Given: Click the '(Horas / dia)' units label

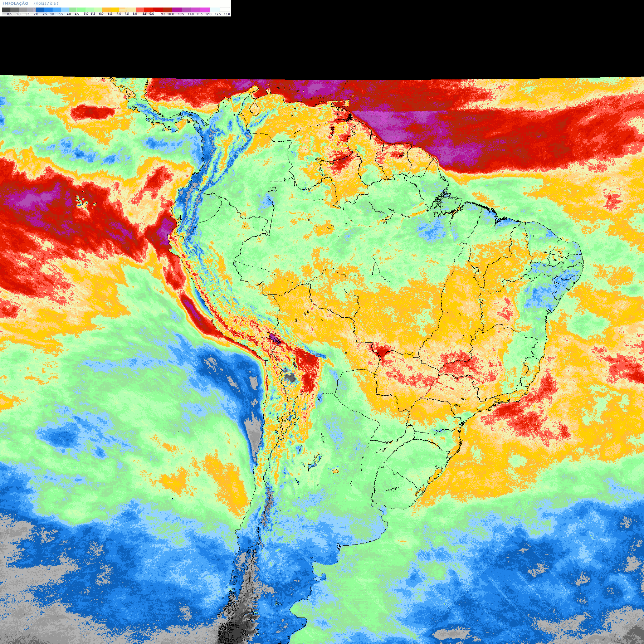Looking at the screenshot, I should click(x=46, y=3).
